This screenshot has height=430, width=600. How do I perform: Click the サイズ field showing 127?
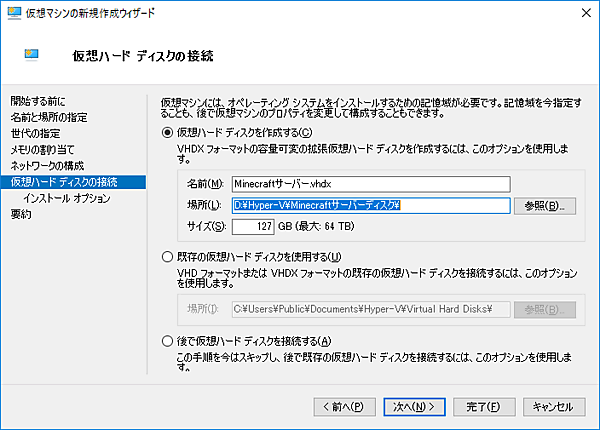pyautogui.click(x=252, y=227)
